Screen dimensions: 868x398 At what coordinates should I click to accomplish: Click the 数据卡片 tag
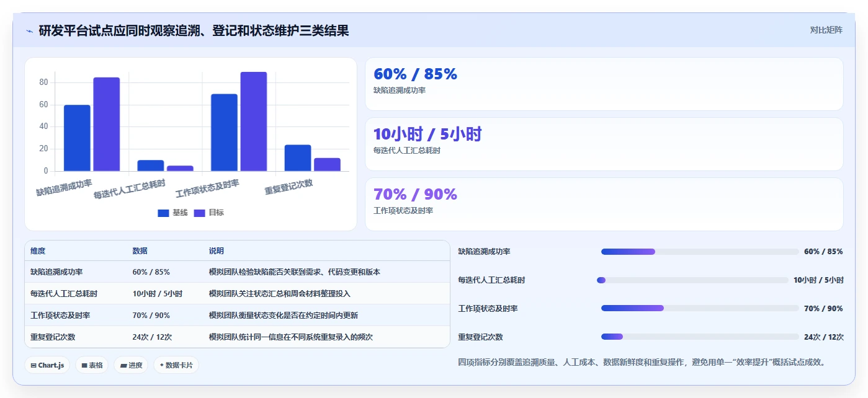[x=176, y=365]
